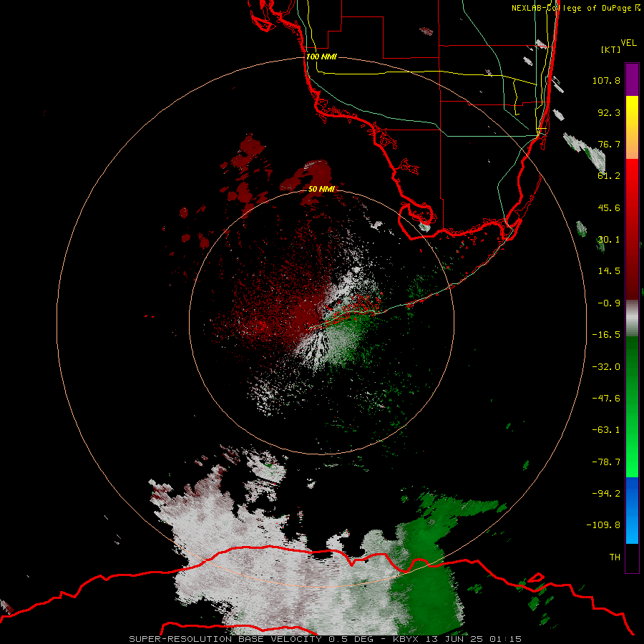Click the "50 NMI" range ring label
Image resolution: width=644 pixels, height=644 pixels.
tap(321, 189)
